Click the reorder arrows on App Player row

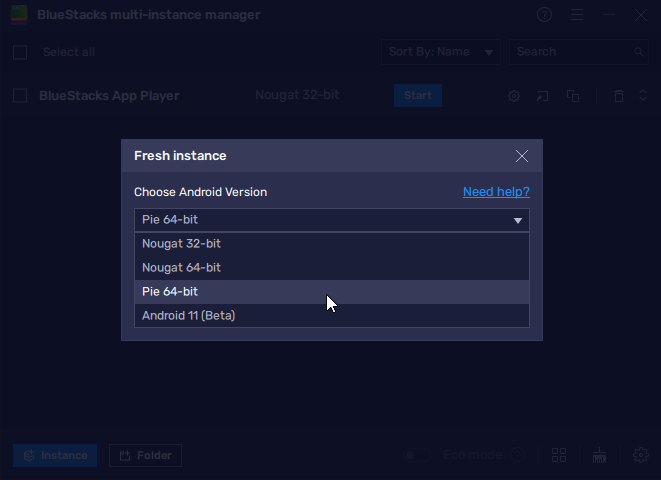coord(643,95)
